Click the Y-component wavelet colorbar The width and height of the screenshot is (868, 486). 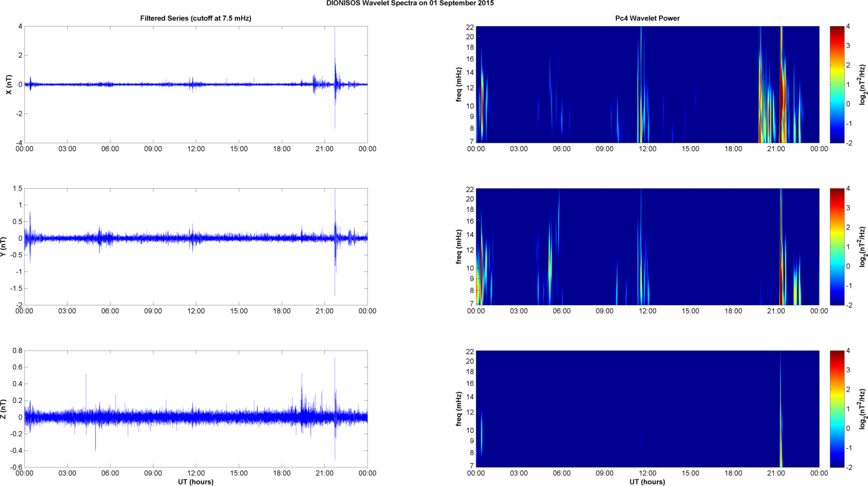(x=837, y=246)
